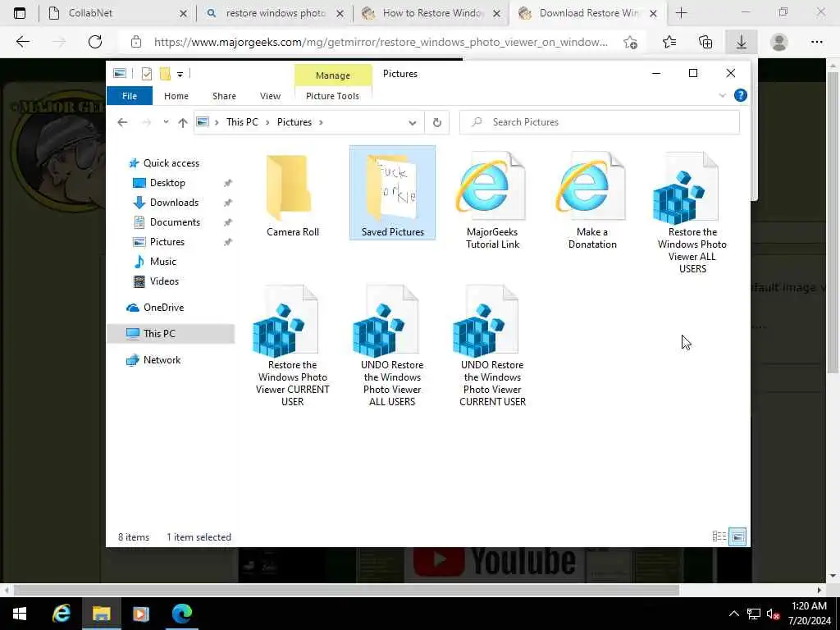This screenshot has height=630, width=840.
Task: Open the recent locations dropdown arrow
Action: tap(166, 122)
